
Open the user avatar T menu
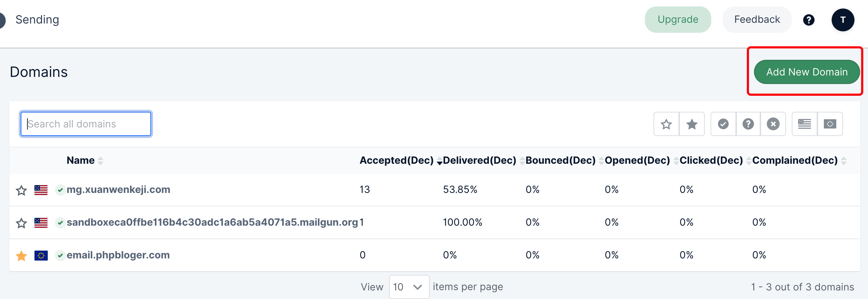[x=842, y=20]
